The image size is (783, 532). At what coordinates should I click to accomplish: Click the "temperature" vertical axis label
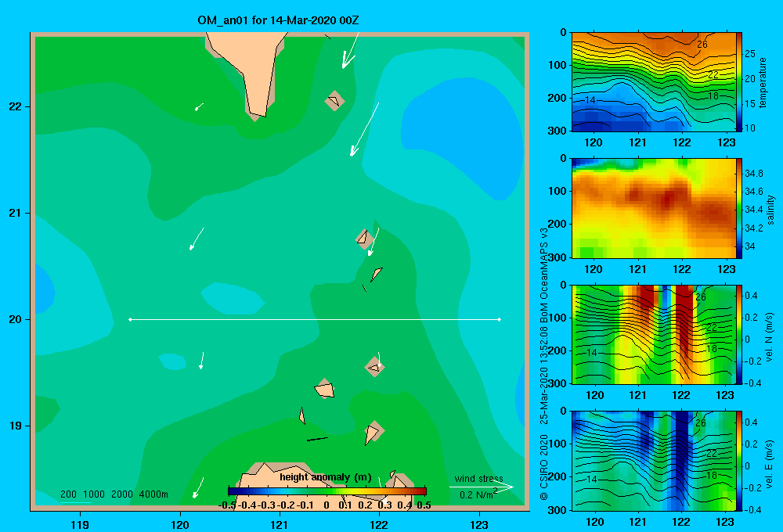(763, 82)
